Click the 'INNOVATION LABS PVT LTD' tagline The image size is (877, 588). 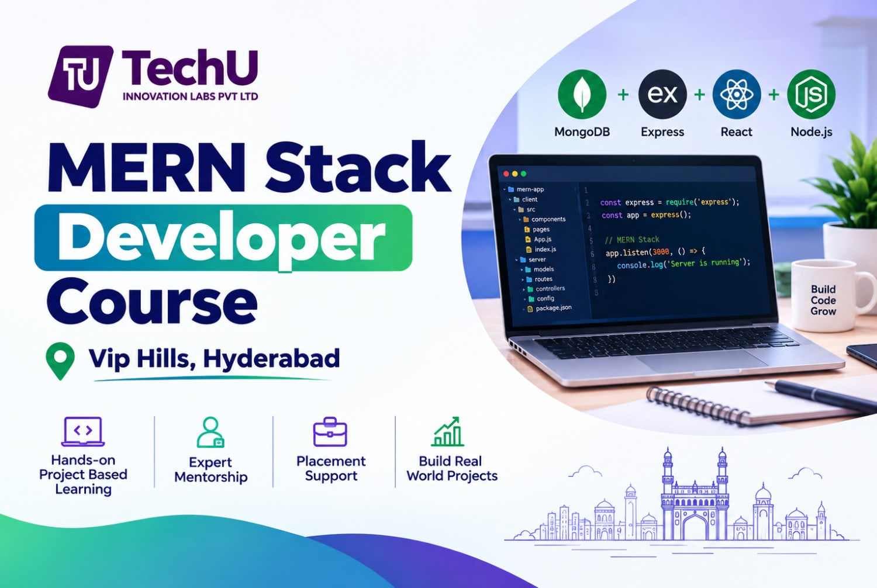click(190, 96)
